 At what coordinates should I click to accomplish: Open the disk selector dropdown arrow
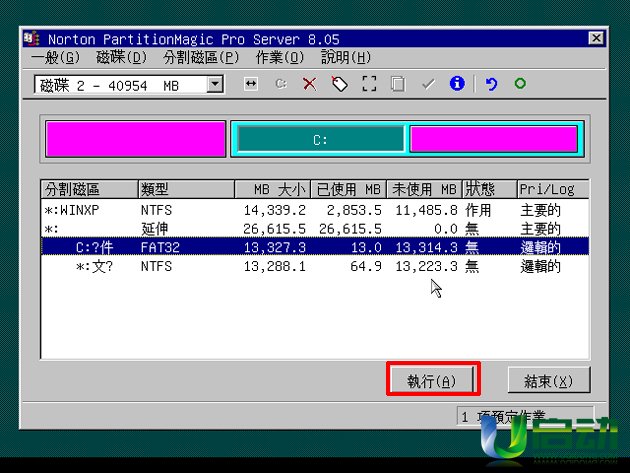(x=215, y=86)
